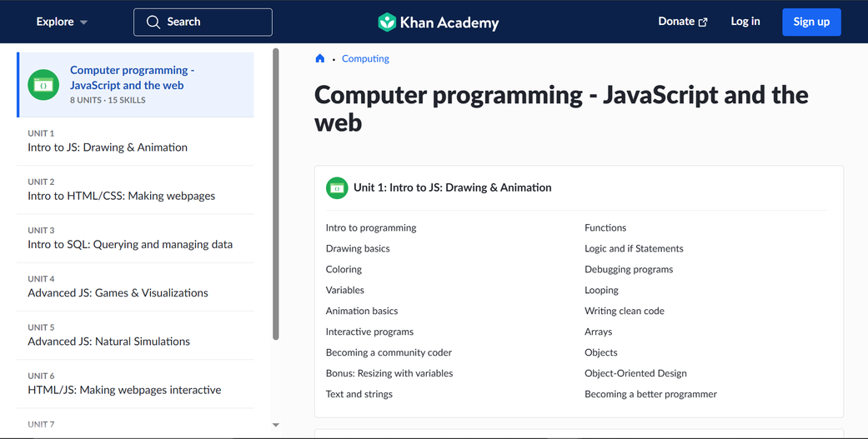Screen dimensions: 868x439
Task: Open the Khan Academy wordmark
Action: pos(449,22)
